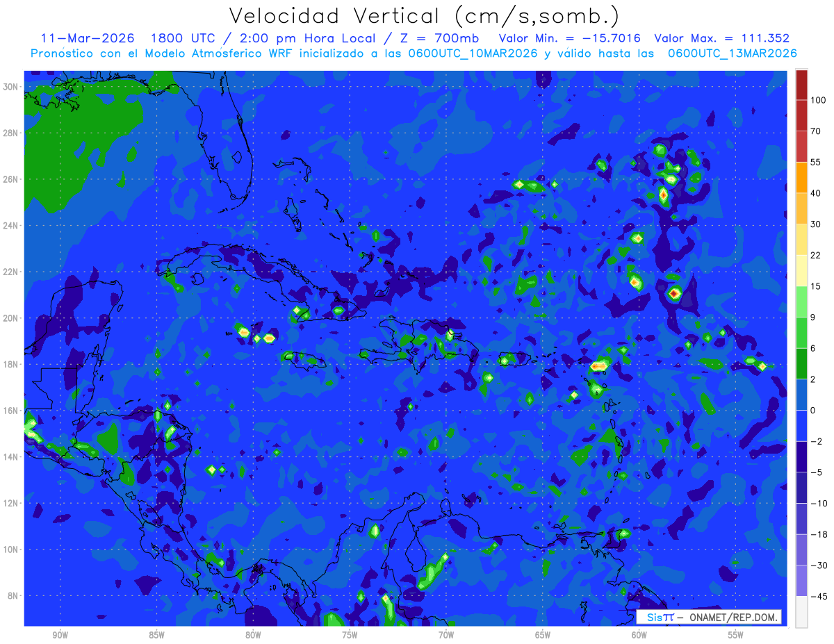Click the colorbar value label 40
834x644 pixels.
(816, 193)
